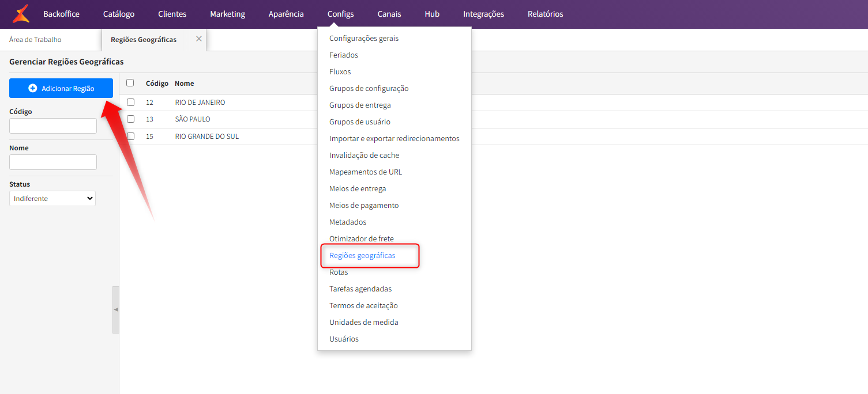Select Meios de pagamento menu entry
Screen dimensions: 868x394
(x=364, y=205)
